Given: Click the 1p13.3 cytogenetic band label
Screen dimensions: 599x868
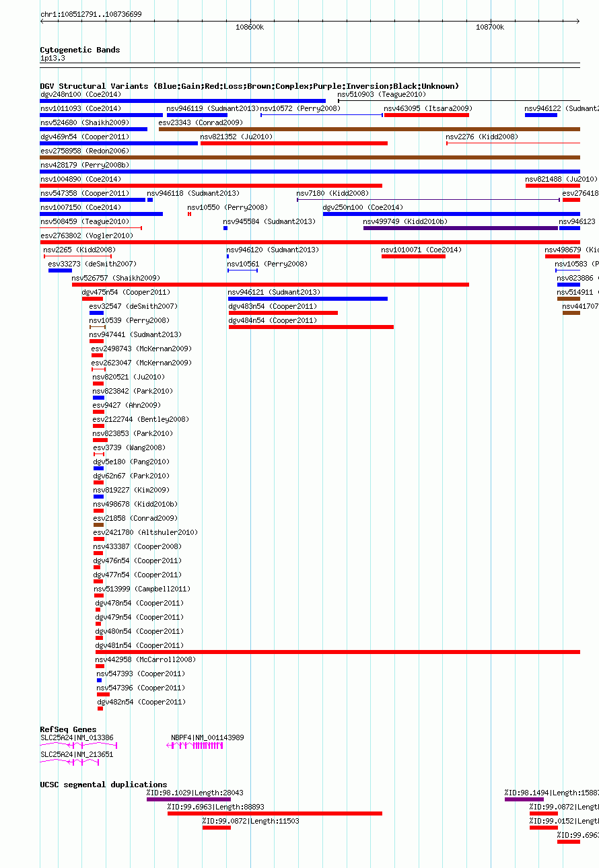Looking at the screenshot, I should tap(52, 59).
